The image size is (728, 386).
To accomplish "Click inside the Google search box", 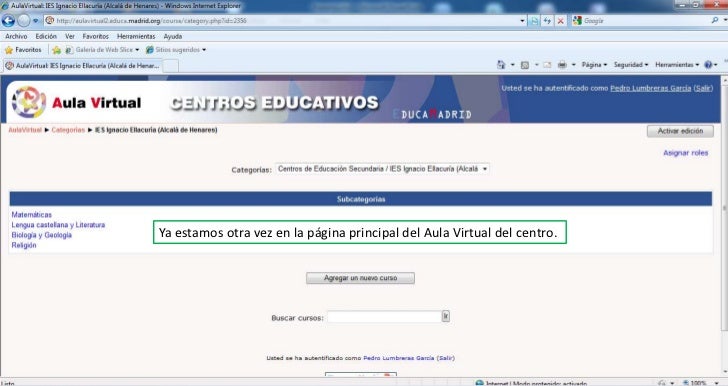I will click(x=645, y=21).
